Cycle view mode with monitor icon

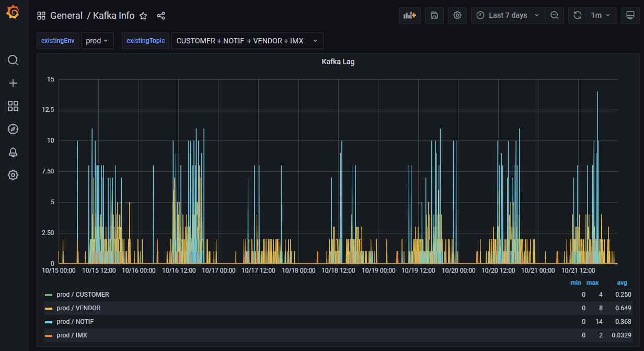(x=630, y=16)
